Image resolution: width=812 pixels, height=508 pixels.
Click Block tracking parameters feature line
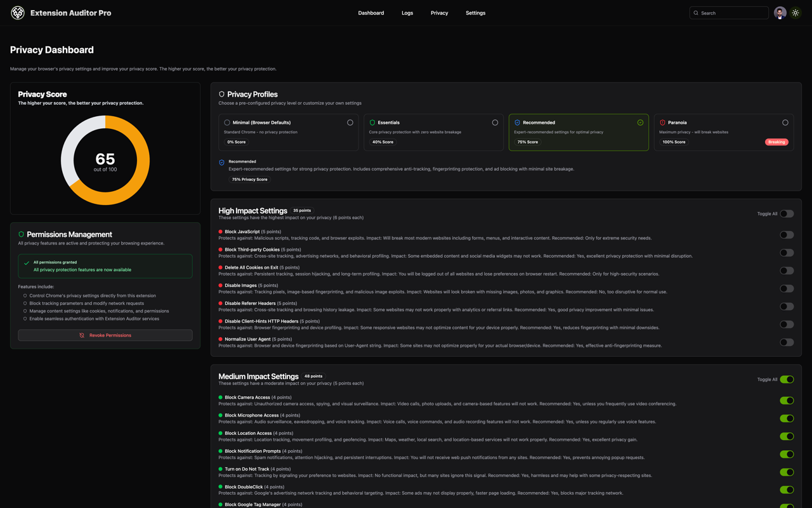coord(87,304)
